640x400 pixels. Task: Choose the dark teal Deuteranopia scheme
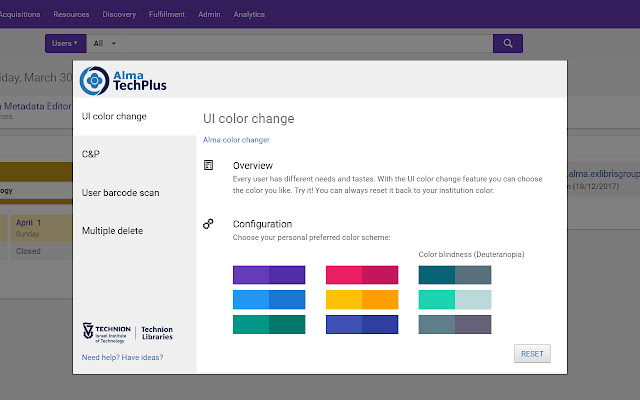coord(455,275)
